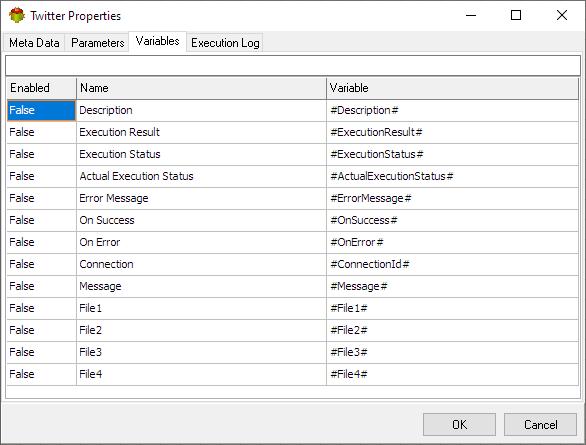Select the Variables tab

click(x=157, y=41)
